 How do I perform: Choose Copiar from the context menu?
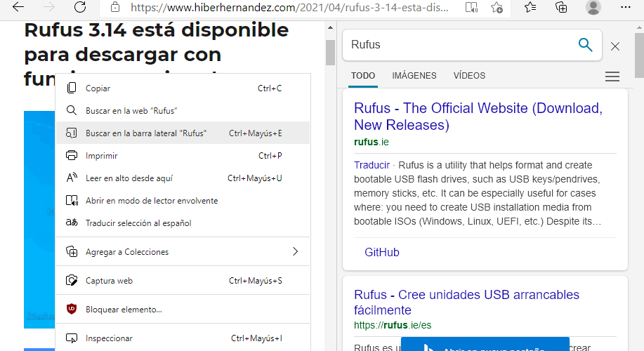click(183, 88)
